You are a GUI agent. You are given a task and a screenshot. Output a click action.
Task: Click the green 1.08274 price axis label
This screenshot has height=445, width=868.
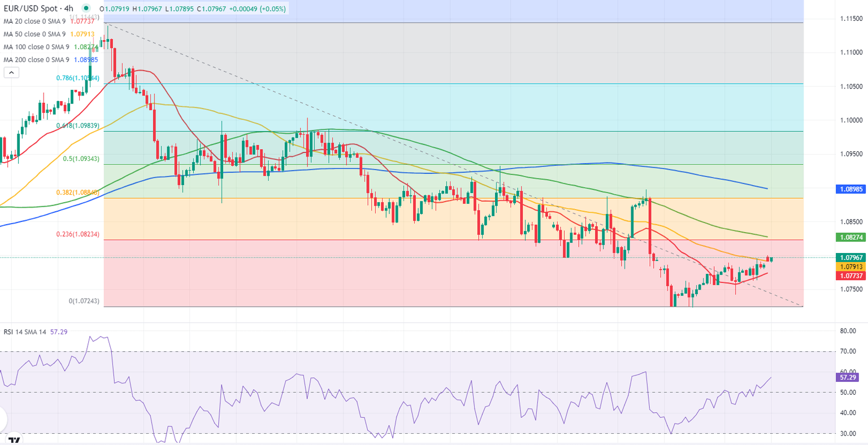851,238
